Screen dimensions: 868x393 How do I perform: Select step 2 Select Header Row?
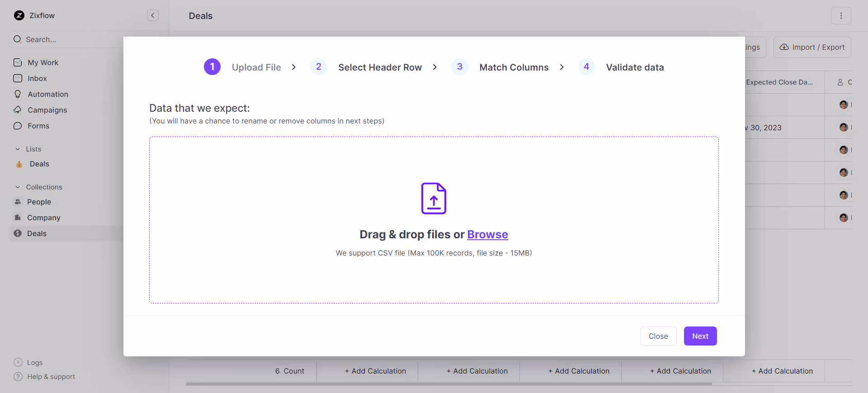[380, 67]
